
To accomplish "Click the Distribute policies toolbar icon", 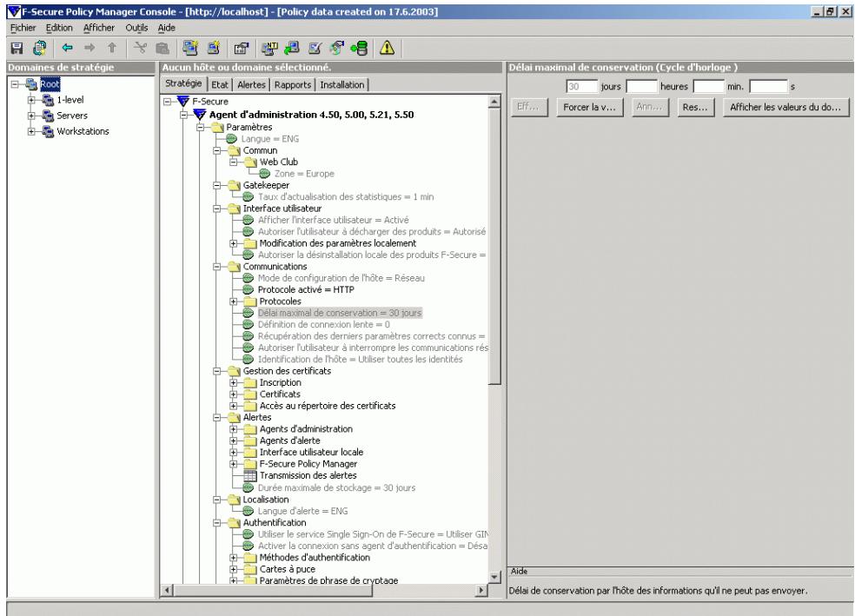I will 40,49.
